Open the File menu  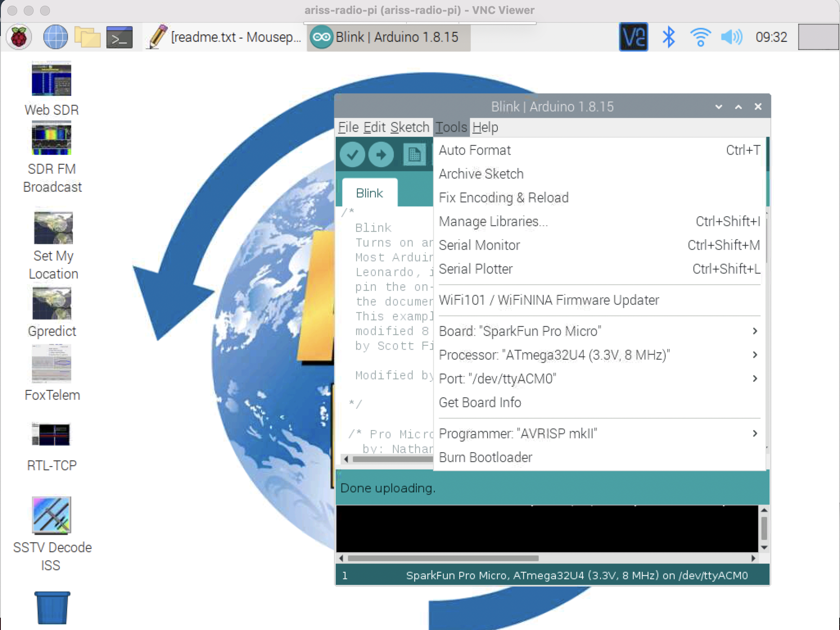tap(348, 127)
